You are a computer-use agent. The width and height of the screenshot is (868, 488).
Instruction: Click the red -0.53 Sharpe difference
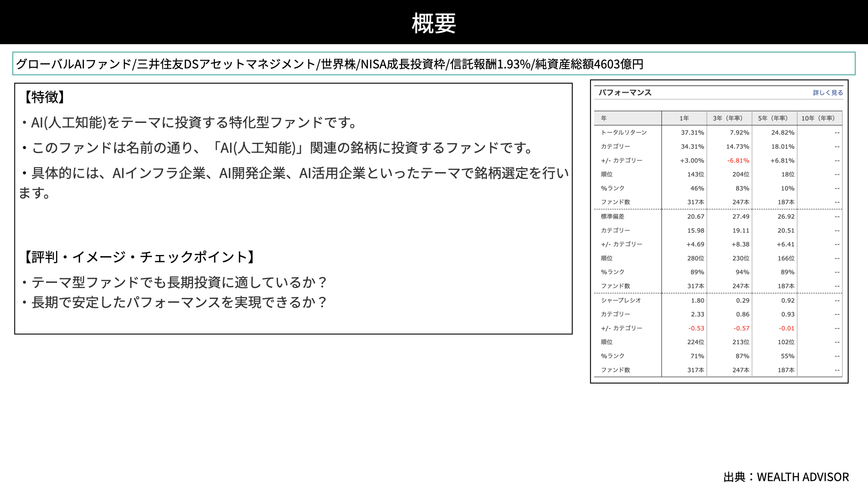(x=696, y=328)
